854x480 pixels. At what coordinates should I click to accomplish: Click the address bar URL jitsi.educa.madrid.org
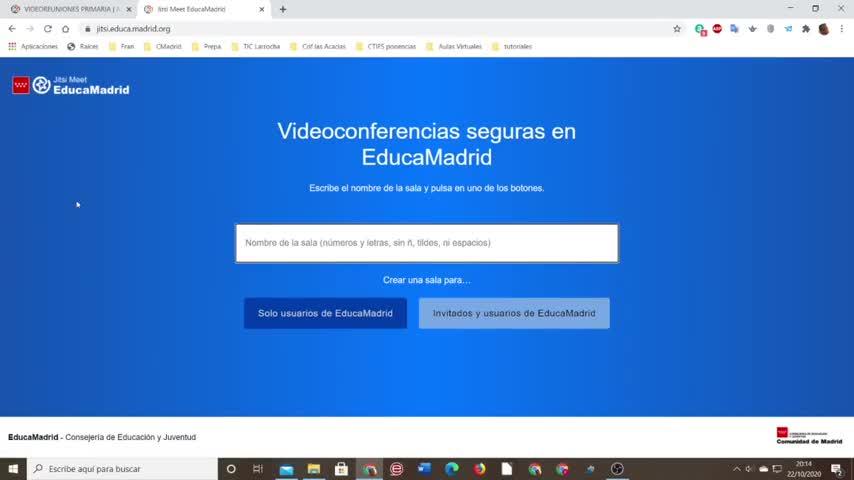(x=133, y=29)
